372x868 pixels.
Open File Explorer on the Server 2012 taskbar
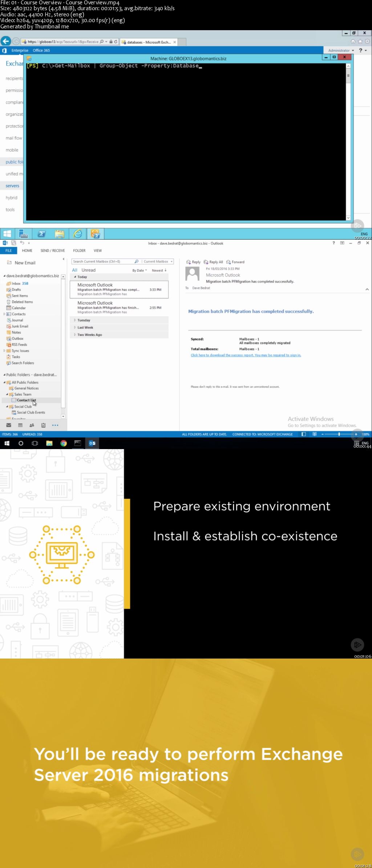pos(60,234)
